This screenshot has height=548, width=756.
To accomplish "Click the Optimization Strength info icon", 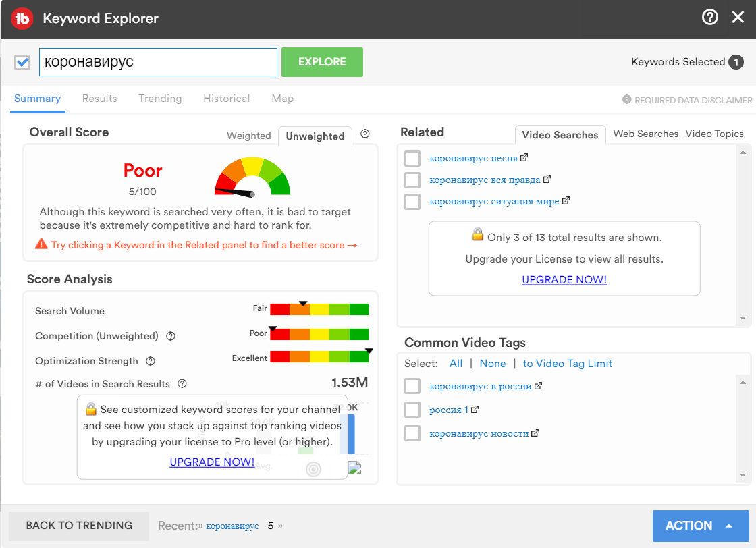I will pos(151,361).
